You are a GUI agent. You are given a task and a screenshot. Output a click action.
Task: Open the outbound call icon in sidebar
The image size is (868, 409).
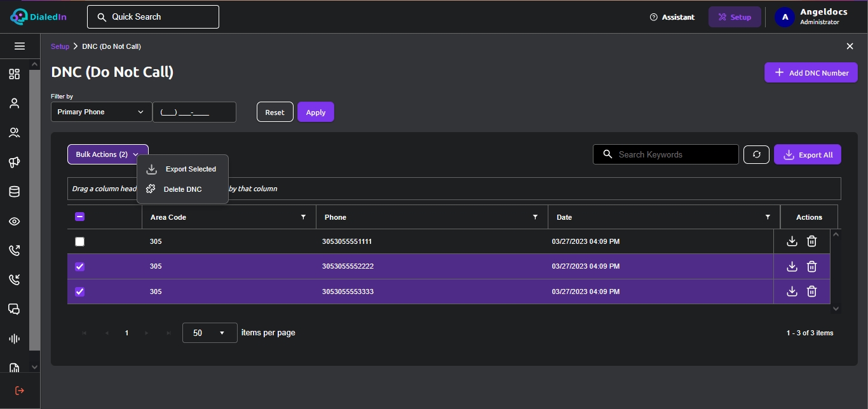click(14, 250)
